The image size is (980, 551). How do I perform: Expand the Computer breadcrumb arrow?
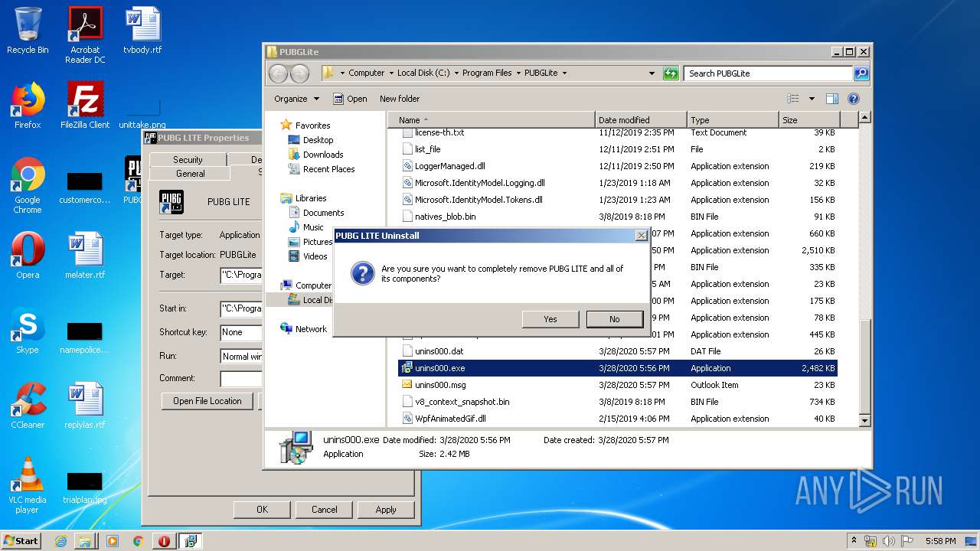click(x=391, y=73)
